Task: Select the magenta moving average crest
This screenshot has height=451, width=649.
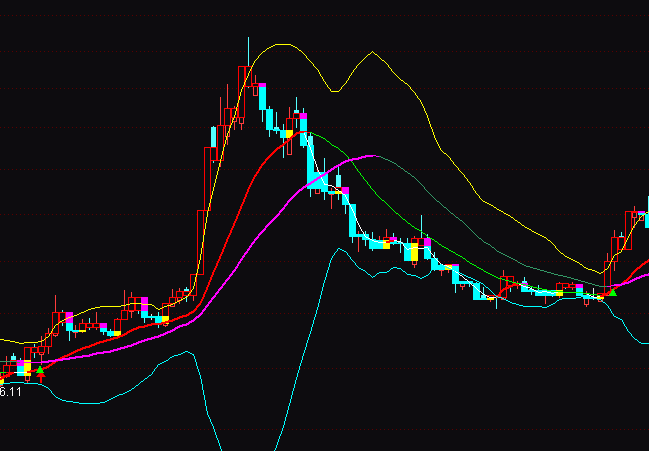Action: pyautogui.click(x=375, y=156)
